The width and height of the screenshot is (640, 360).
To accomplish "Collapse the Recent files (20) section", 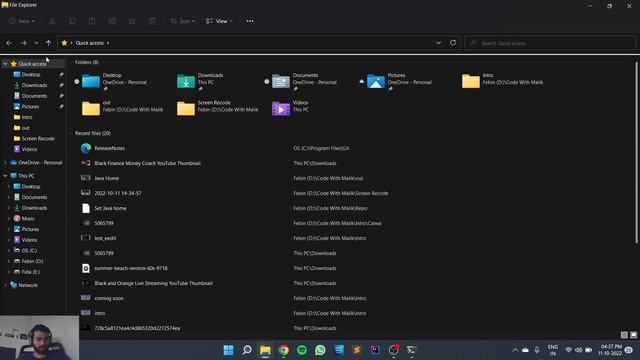I will (x=71, y=133).
